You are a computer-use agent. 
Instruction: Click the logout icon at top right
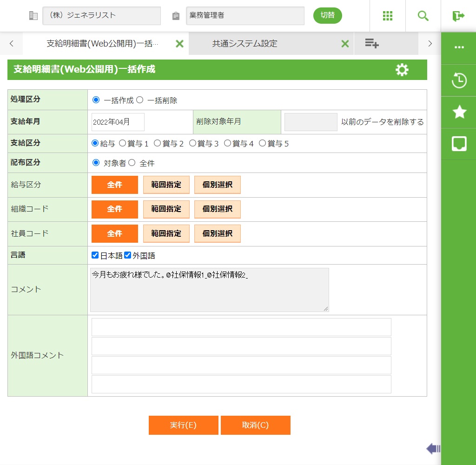click(x=458, y=16)
